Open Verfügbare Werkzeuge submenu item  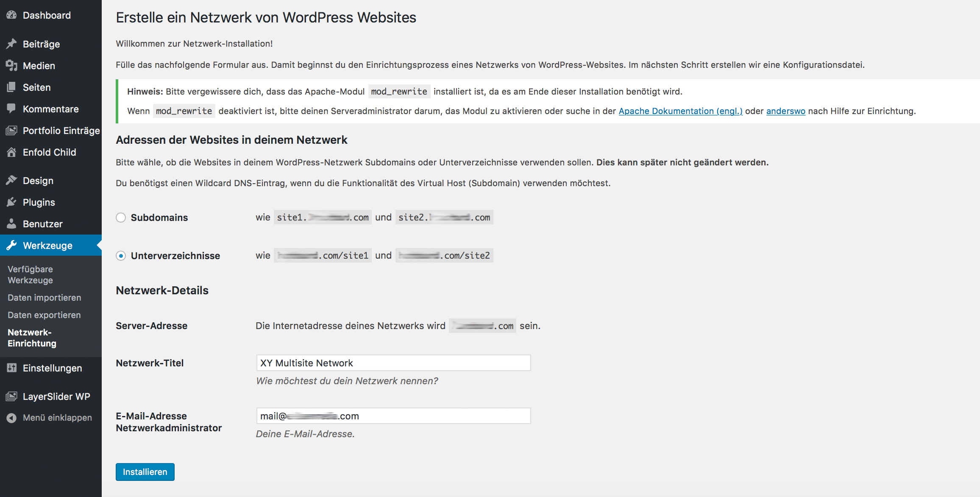click(x=30, y=275)
